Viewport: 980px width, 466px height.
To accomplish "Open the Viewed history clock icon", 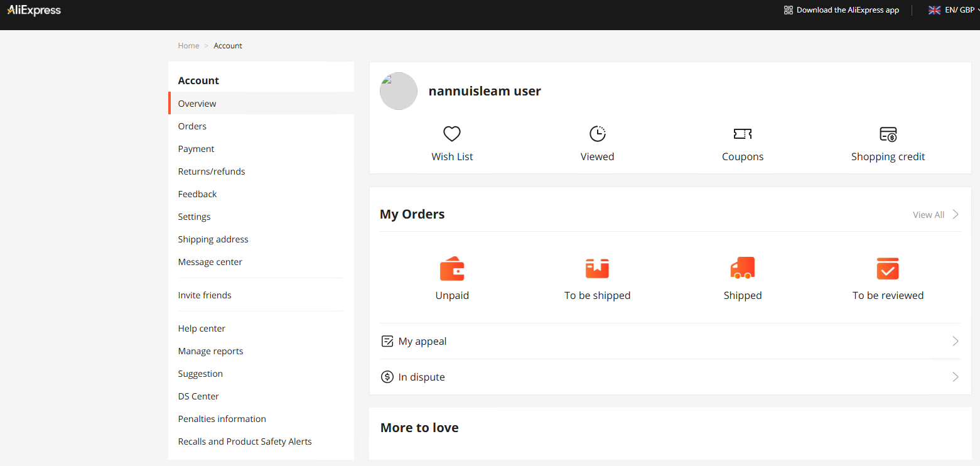I will pos(597,134).
